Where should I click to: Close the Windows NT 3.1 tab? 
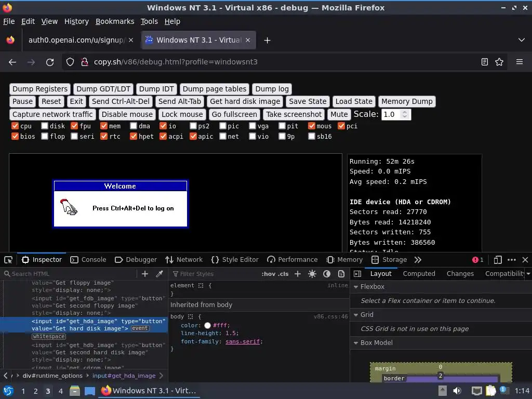(x=248, y=40)
